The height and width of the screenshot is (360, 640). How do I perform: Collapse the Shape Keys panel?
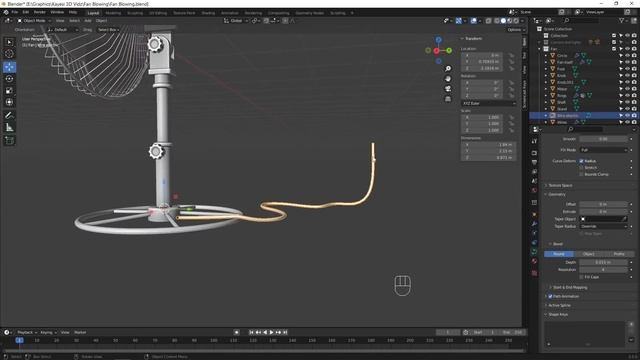tap(557, 314)
